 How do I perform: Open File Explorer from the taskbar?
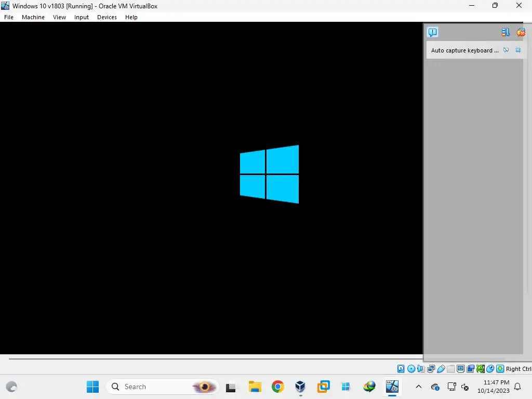point(255,387)
